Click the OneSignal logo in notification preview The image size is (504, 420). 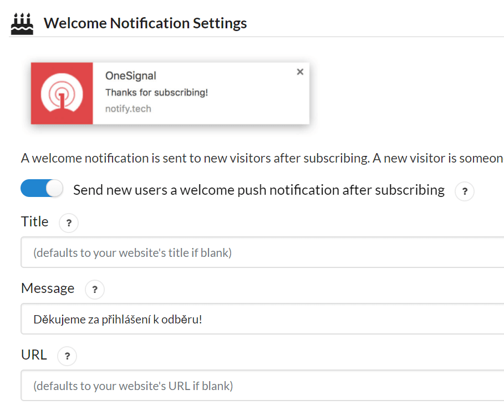pos(62,93)
